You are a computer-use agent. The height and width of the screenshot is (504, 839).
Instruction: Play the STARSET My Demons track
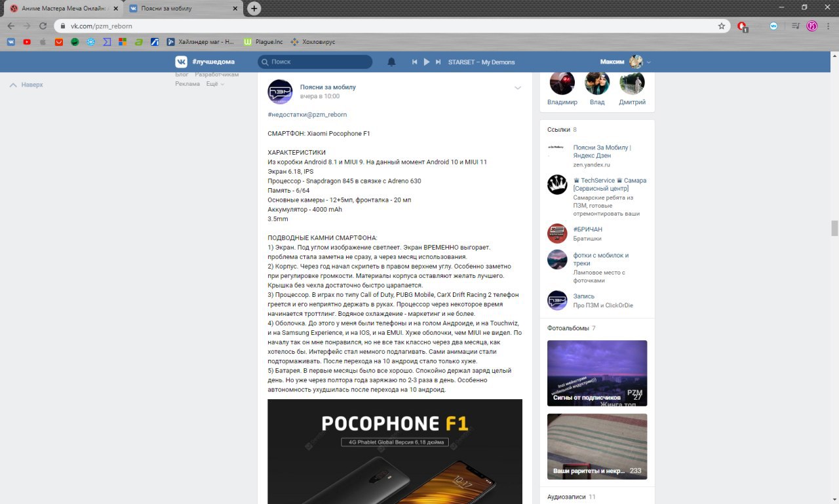[426, 62]
